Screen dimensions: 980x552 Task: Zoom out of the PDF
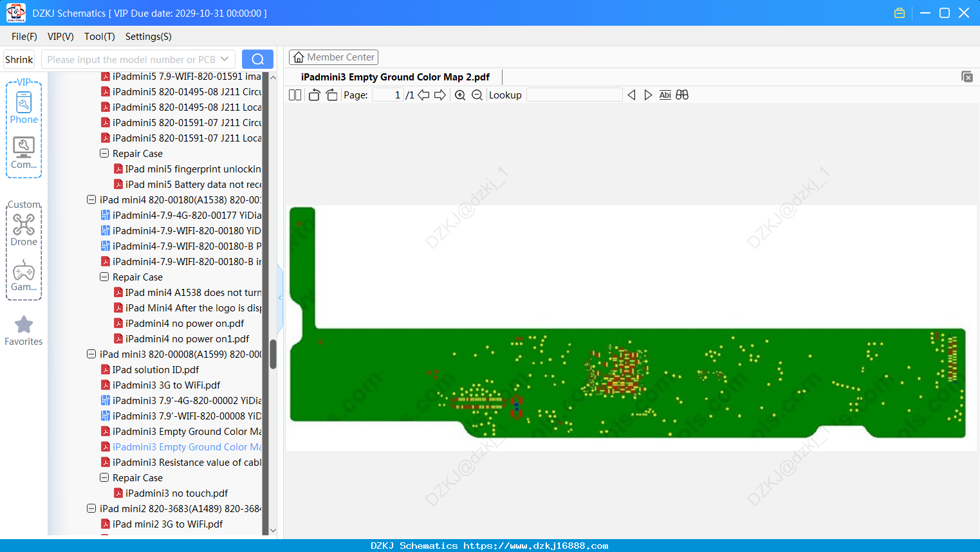point(477,95)
